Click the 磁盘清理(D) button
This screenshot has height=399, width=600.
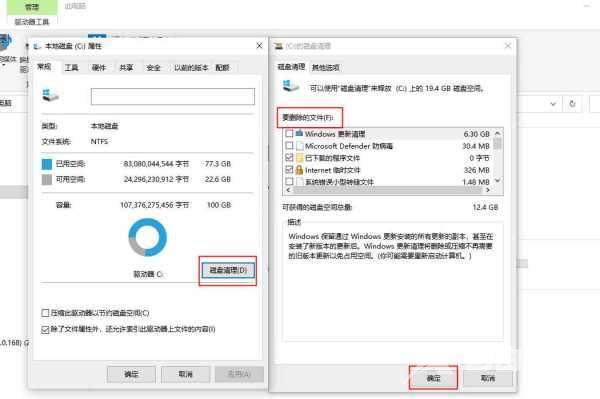pyautogui.click(x=228, y=270)
